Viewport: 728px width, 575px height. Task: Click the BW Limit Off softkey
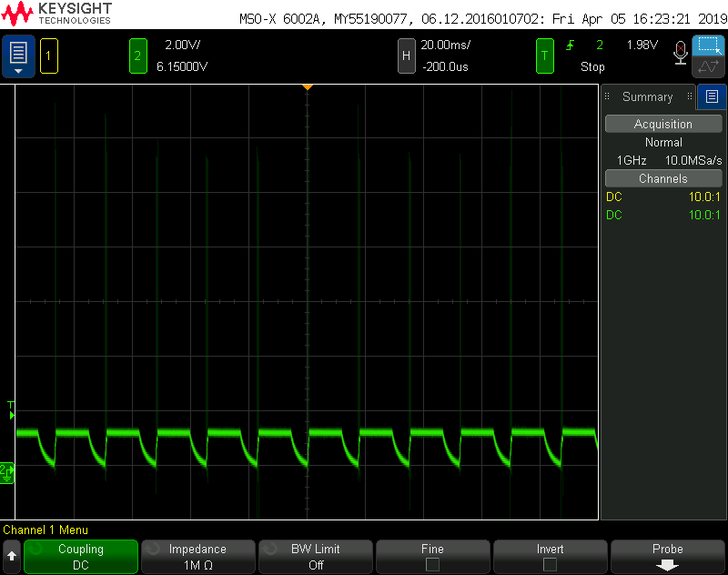coord(315,557)
